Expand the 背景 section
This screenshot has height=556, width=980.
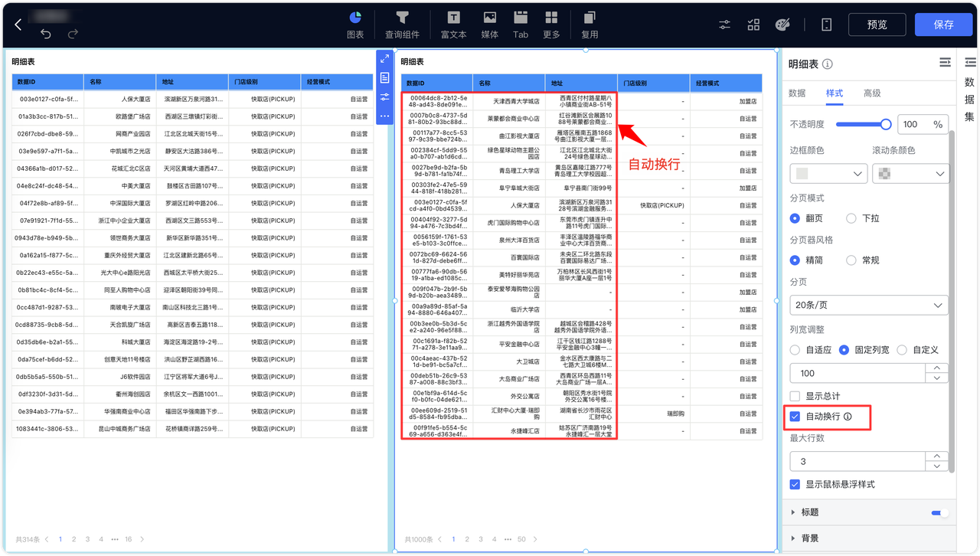794,538
